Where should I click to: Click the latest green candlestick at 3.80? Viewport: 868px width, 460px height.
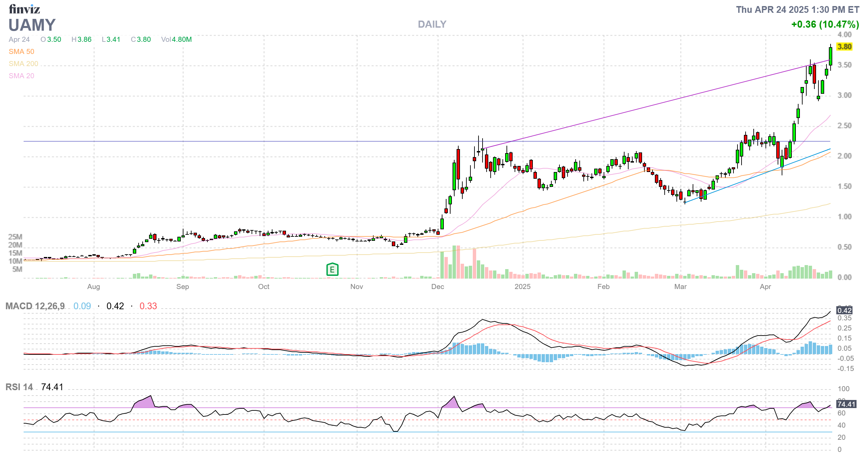pos(830,56)
